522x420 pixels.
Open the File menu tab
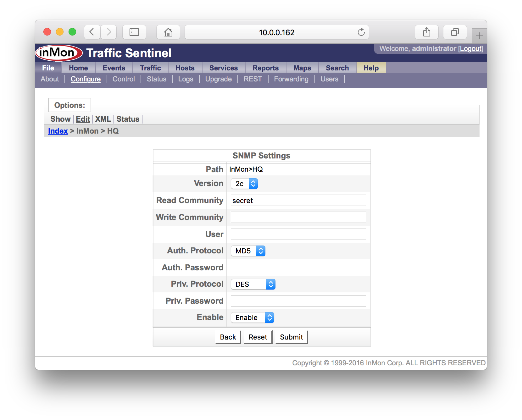pos(48,68)
